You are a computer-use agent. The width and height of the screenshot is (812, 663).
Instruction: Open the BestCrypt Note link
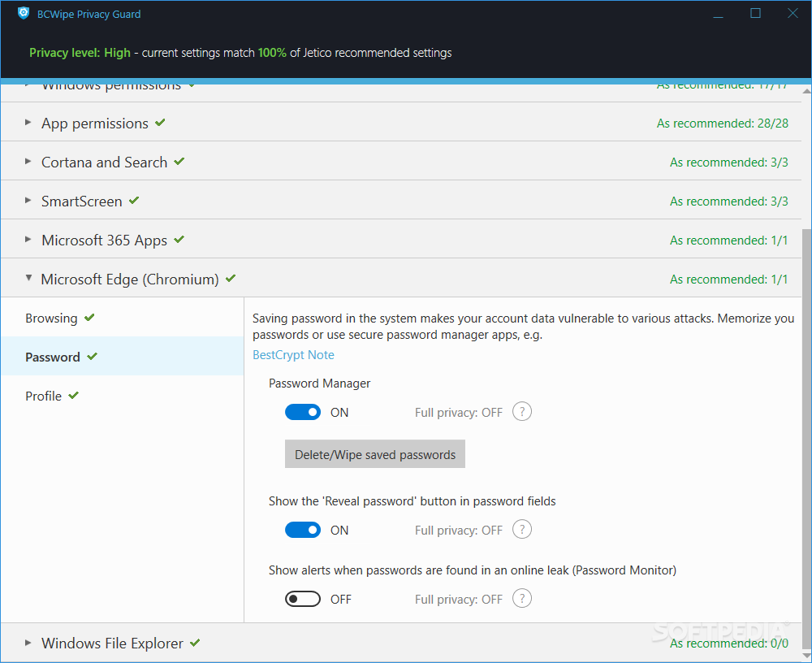point(293,354)
